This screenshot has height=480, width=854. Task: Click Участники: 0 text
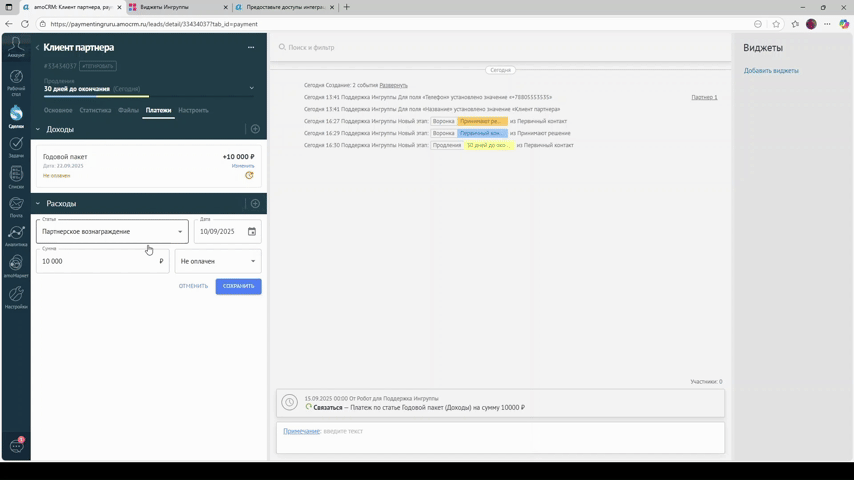coord(706,382)
